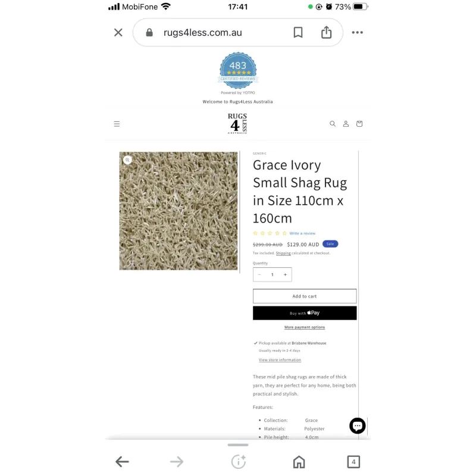Open More payment options link
This screenshot has height=476, width=476.
[x=305, y=327]
